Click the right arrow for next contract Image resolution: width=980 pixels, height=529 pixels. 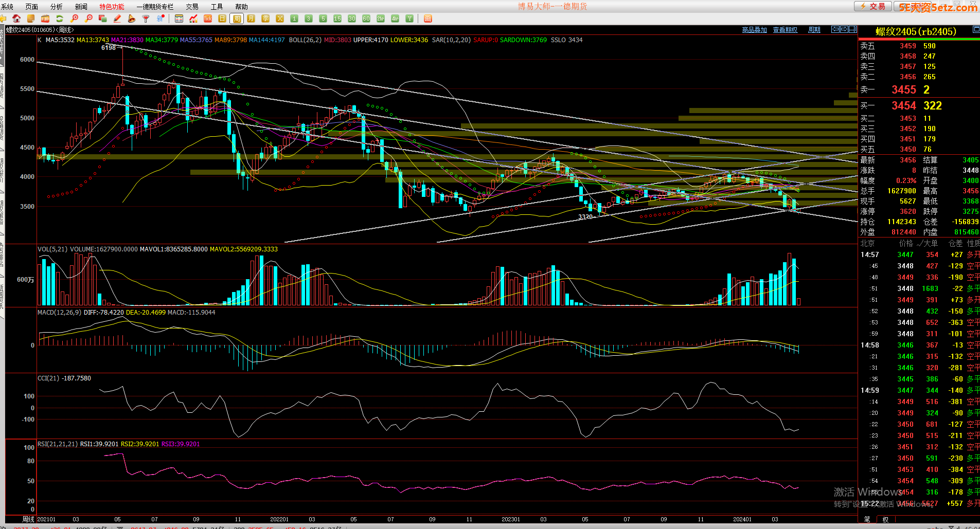point(844,29)
